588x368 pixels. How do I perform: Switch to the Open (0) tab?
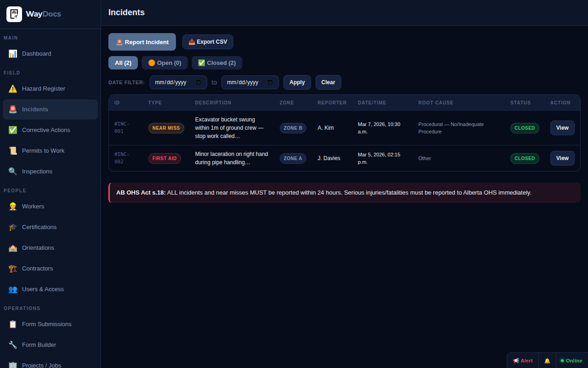point(164,63)
